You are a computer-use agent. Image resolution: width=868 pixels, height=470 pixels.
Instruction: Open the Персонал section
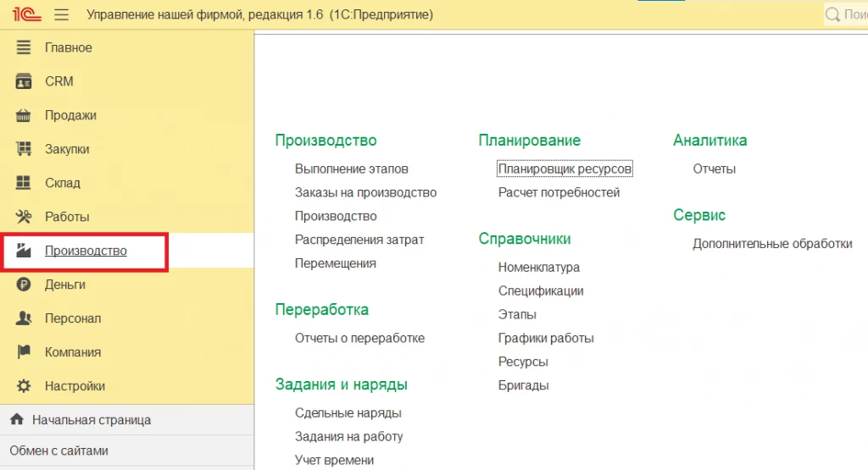73,318
